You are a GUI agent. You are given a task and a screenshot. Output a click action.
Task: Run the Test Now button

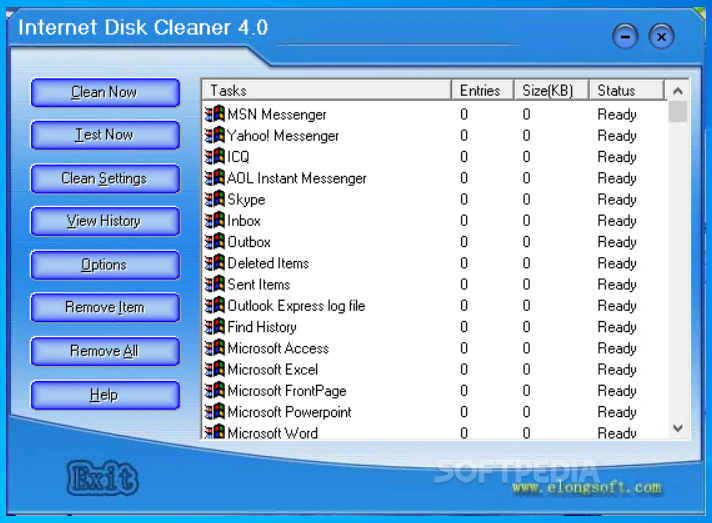[x=105, y=135]
